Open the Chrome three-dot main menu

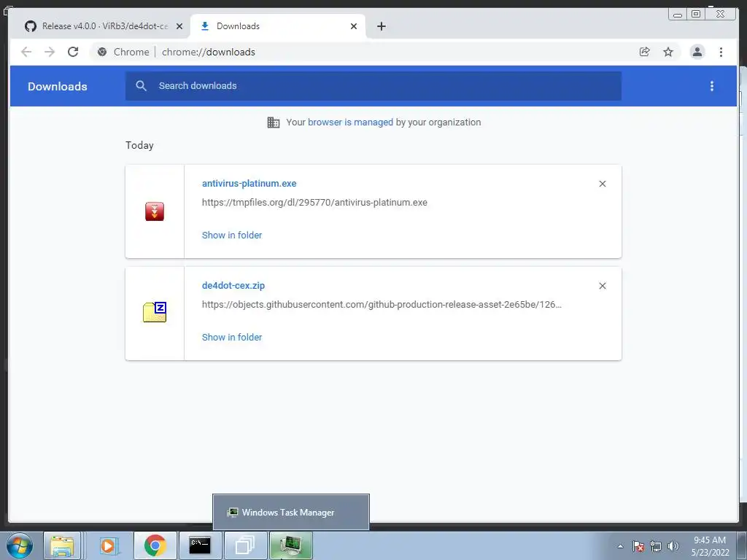(x=721, y=52)
